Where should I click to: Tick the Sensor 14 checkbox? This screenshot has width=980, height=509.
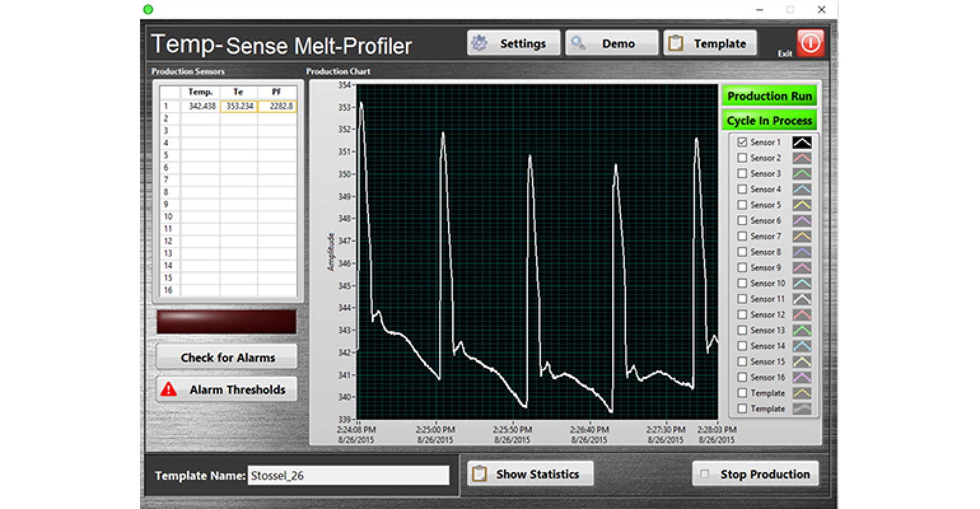click(742, 346)
